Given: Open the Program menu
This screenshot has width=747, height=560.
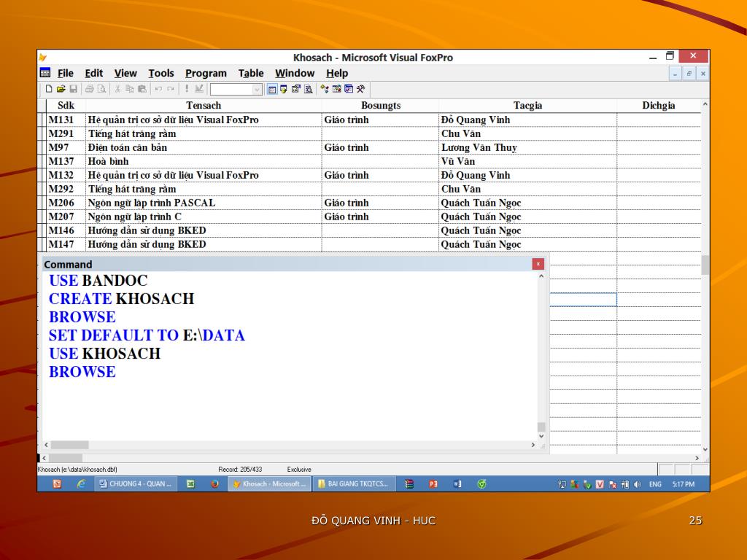Looking at the screenshot, I should pos(206,74).
